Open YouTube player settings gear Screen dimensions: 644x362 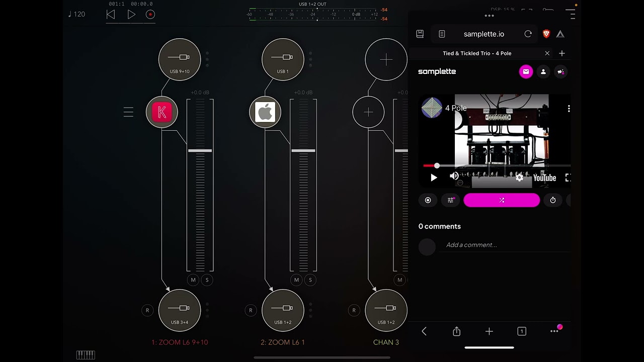click(x=520, y=177)
